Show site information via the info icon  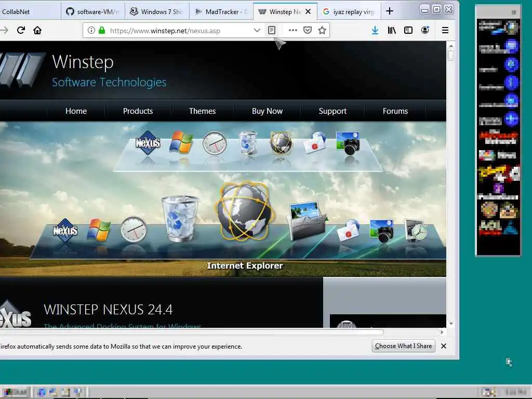[x=91, y=30]
